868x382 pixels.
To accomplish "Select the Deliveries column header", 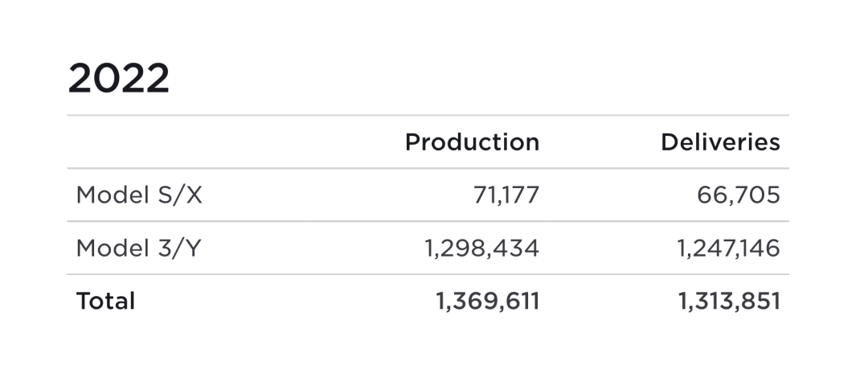I will pos(721,142).
